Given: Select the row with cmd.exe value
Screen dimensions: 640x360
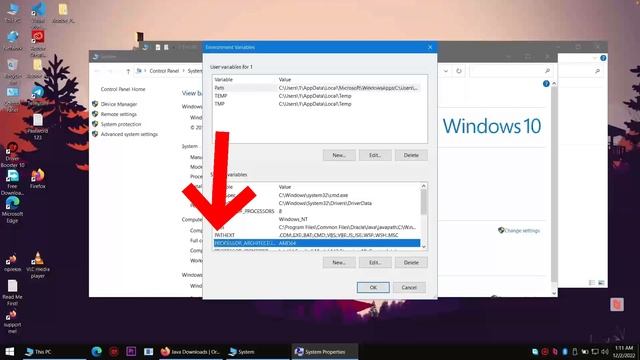Looking at the screenshot, I should coord(317,195).
